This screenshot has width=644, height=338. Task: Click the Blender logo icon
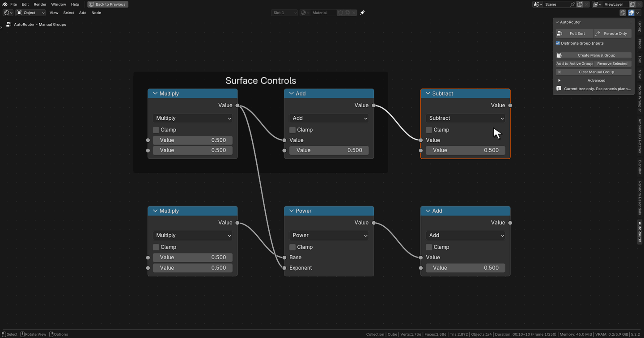[5, 4]
